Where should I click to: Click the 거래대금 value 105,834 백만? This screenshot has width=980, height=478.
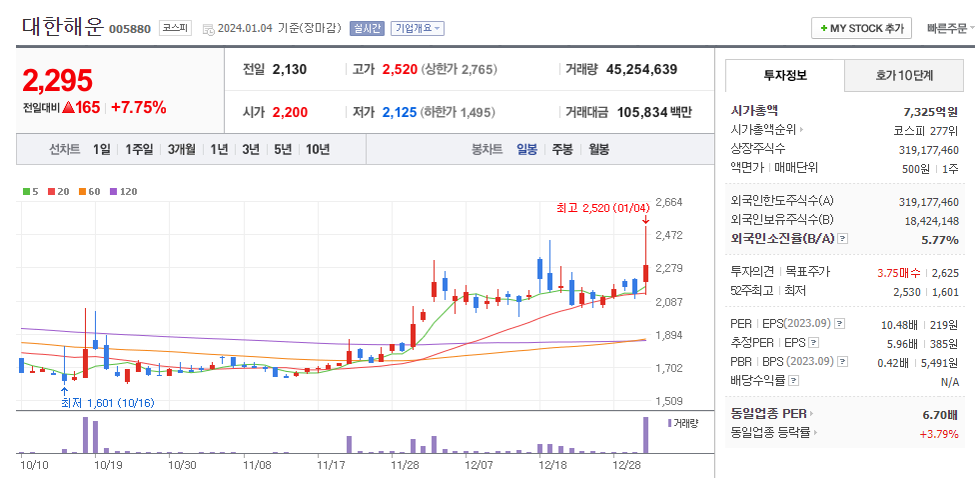654,113
